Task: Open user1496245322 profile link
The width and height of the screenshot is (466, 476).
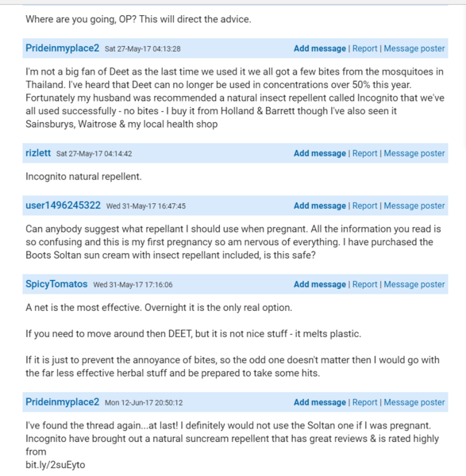Action: pos(63,205)
